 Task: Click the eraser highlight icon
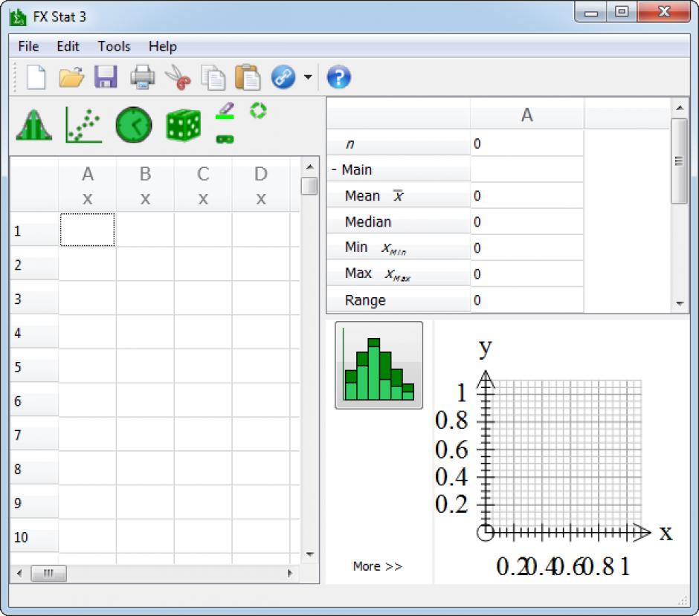(x=225, y=111)
